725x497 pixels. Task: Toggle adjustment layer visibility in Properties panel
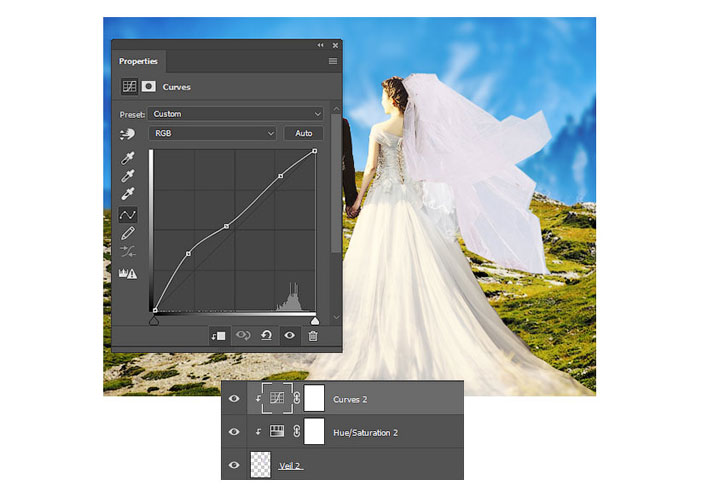pyautogui.click(x=290, y=336)
